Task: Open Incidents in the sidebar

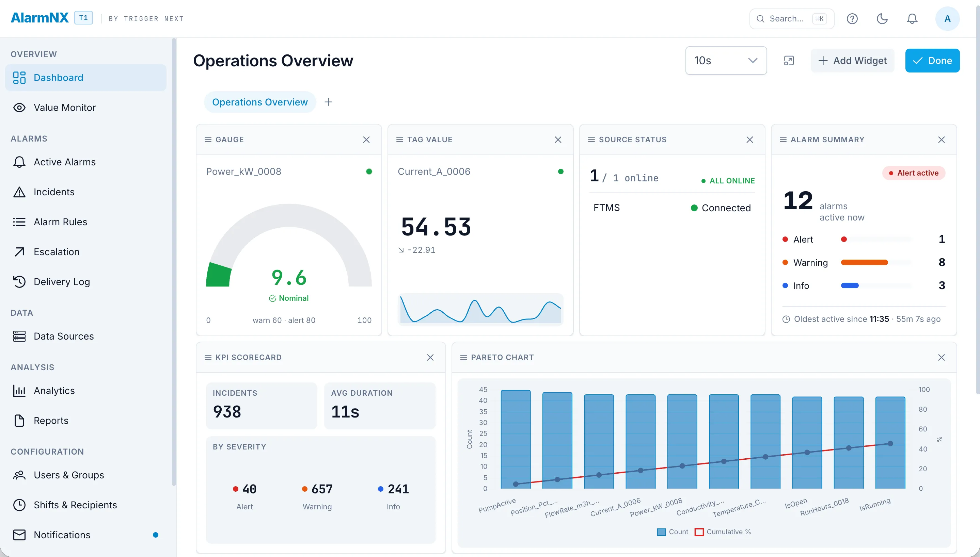Action: coord(86,192)
